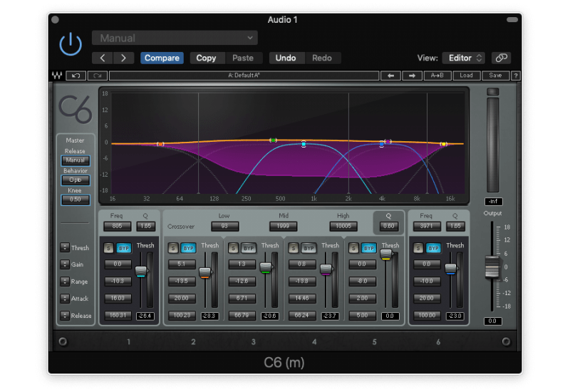Solo band 6 with S button
570x392 pixels.
(418, 248)
